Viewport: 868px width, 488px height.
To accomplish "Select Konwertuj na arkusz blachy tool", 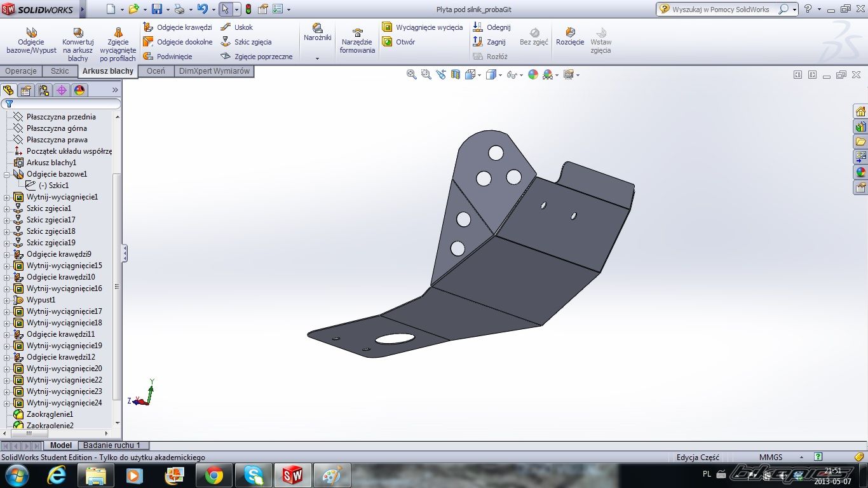I will (x=78, y=44).
